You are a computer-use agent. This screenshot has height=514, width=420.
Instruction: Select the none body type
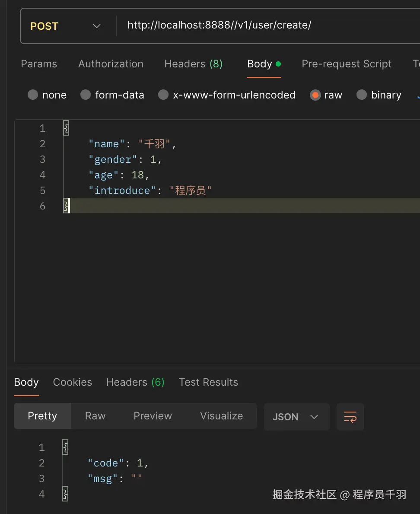pyautogui.click(x=33, y=95)
